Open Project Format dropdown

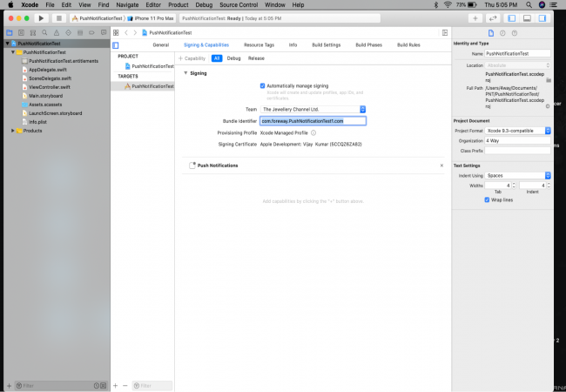[517, 131]
